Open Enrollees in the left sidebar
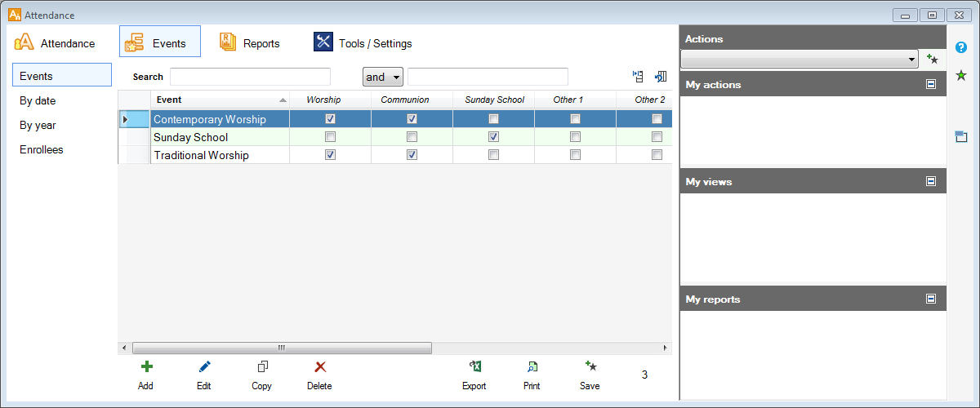Screen dimensions: 980x408 tap(42, 149)
